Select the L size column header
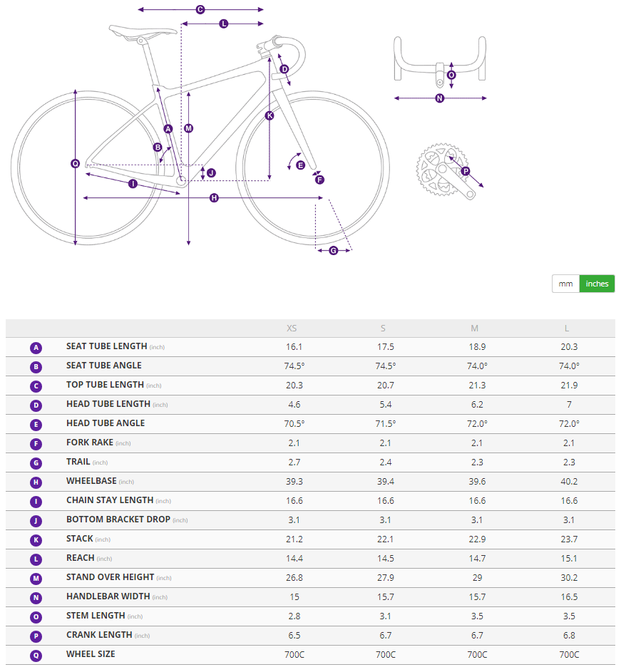621x672 pixels. 568,329
